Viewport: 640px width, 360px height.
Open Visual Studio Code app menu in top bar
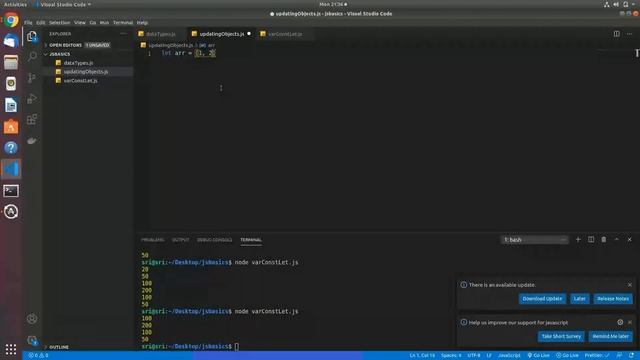point(63,4)
